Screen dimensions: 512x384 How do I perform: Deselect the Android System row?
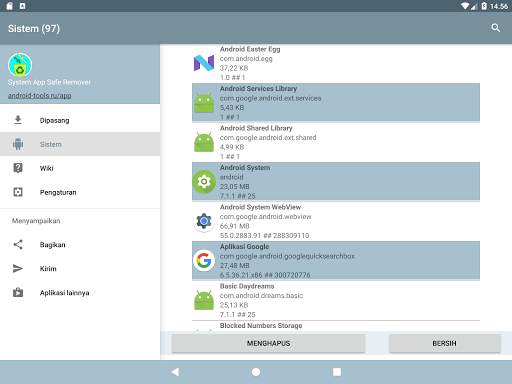point(336,181)
